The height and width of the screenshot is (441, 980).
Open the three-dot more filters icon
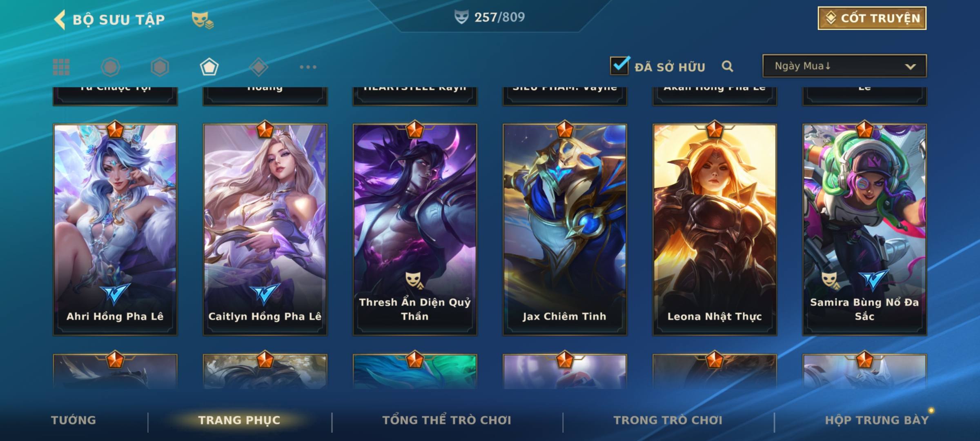coord(308,67)
